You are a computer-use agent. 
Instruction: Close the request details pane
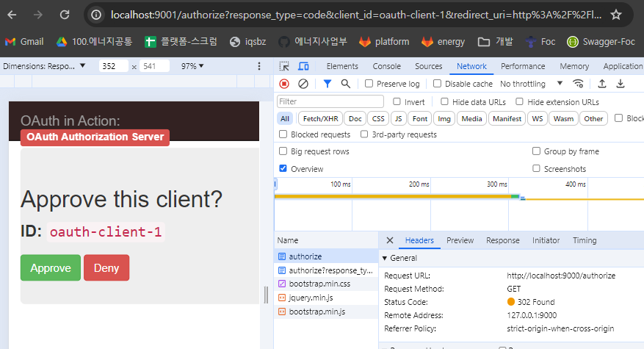click(x=390, y=240)
